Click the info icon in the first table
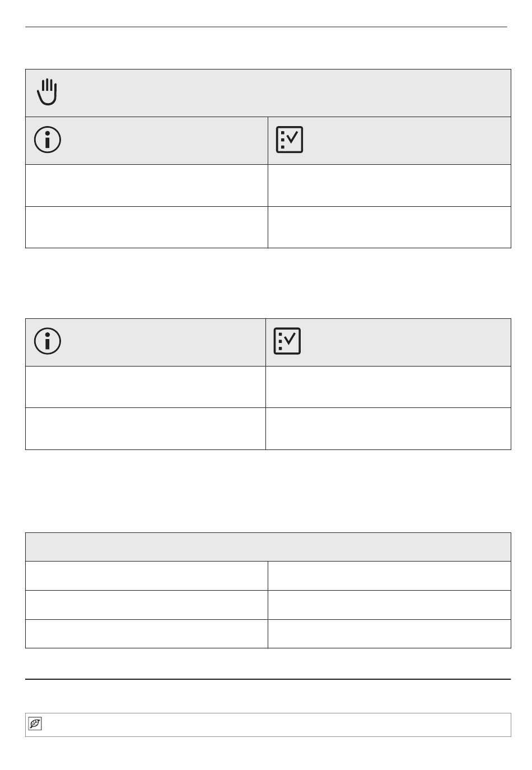 coord(48,140)
